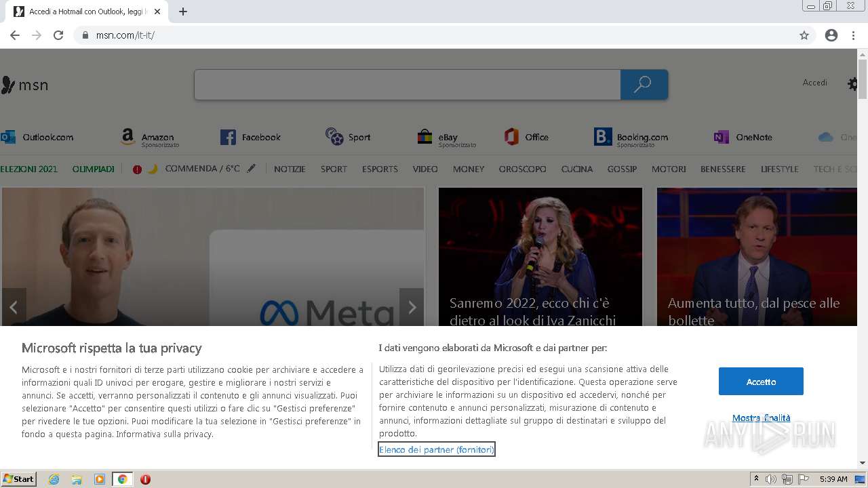This screenshot has height=488, width=868.
Task: Open the Outlook.com shortcut icon
Action: 8,137
